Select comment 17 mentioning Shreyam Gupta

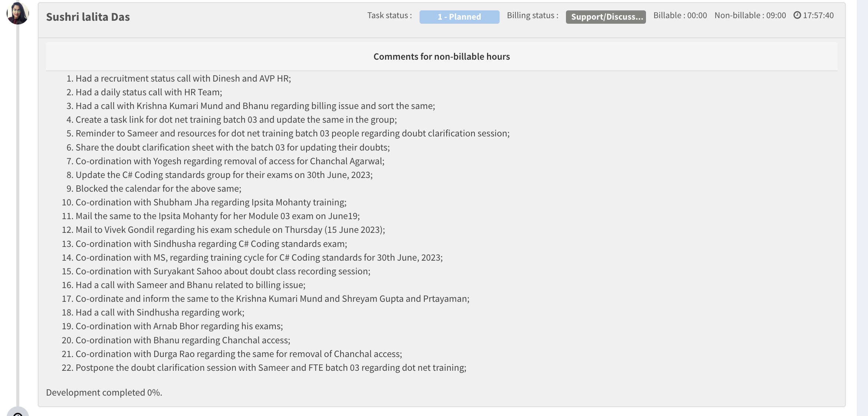point(272,299)
